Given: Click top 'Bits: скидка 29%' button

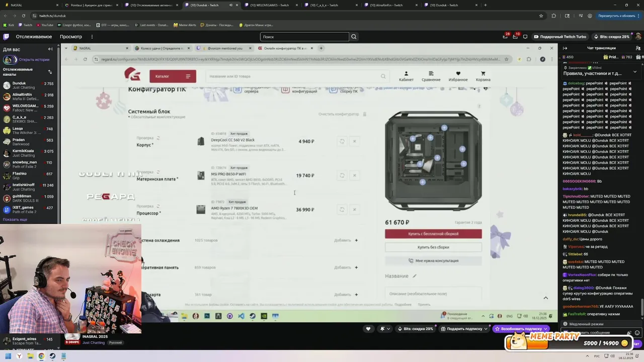Looking at the screenshot, I should pyautogui.click(x=611, y=37).
